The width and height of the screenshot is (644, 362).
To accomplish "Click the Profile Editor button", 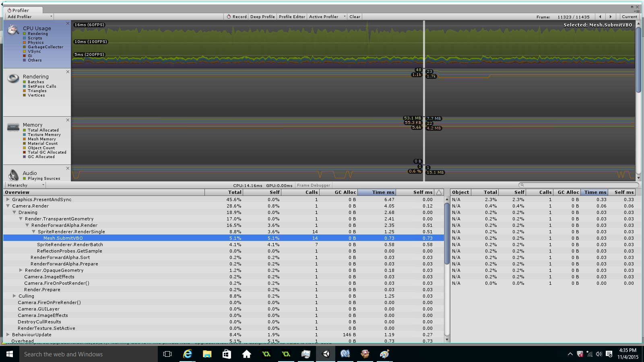I will 292,17.
